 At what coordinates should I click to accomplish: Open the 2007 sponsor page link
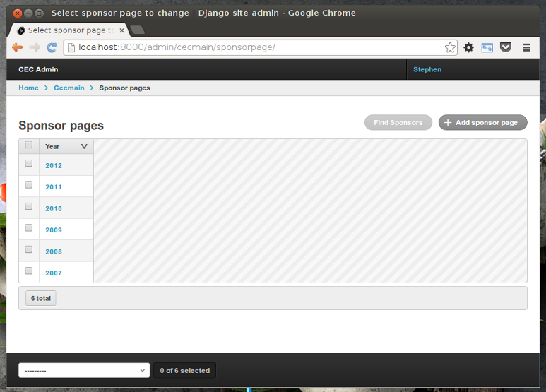(x=54, y=273)
